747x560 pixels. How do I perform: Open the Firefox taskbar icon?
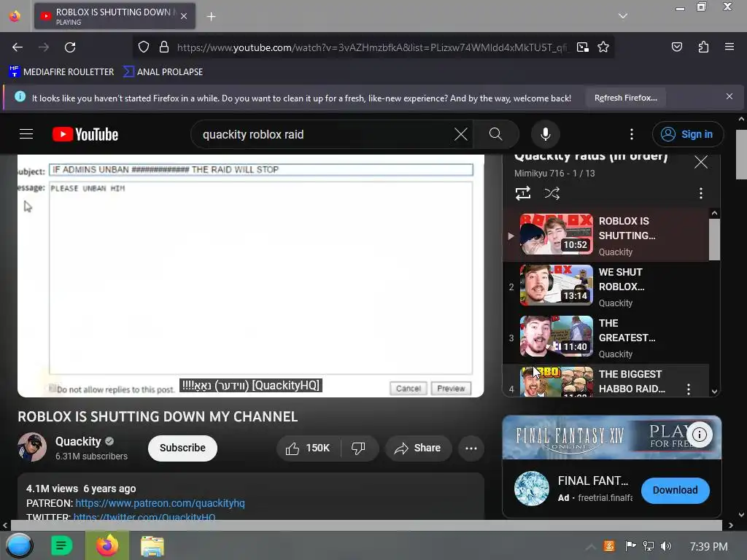click(107, 545)
